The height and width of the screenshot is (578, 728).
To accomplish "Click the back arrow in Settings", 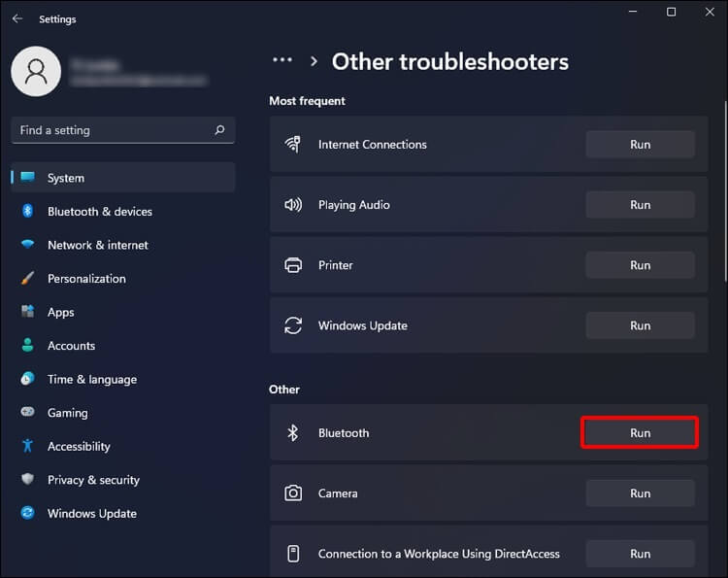I will click(17, 18).
